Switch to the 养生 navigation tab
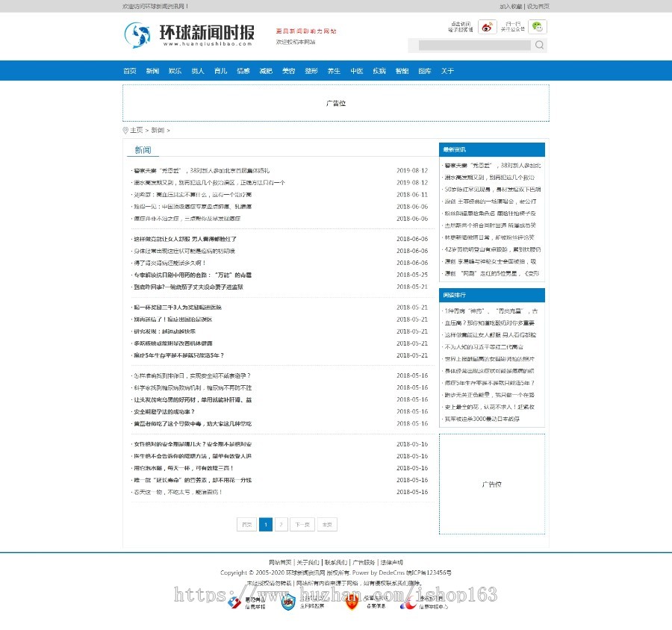 coord(334,70)
